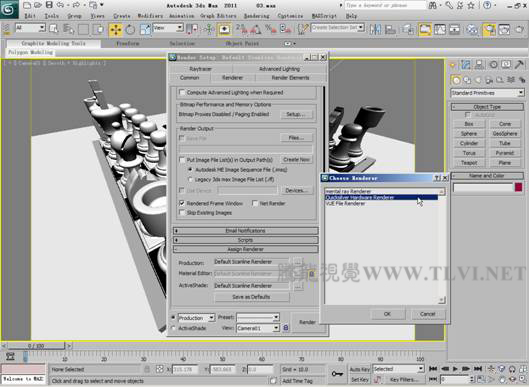Click Cancel in Choose Renderer dialog
Image resolution: width=529 pixels, height=387 pixels.
click(x=427, y=314)
